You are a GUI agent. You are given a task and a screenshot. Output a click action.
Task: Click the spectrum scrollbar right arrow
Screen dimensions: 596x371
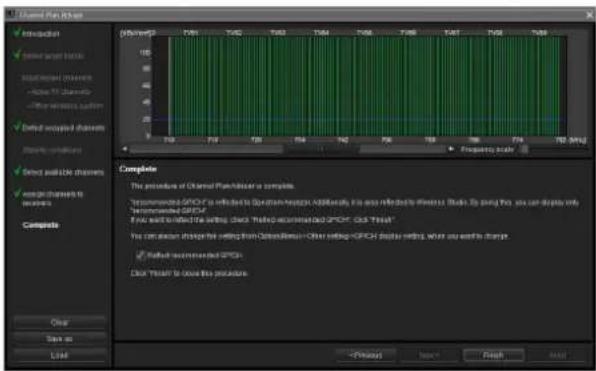pyautogui.click(x=451, y=149)
